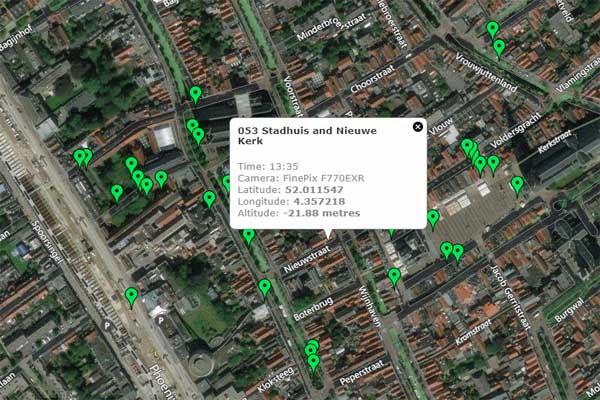Click the topmost green marker in the park cluster

[131, 166]
